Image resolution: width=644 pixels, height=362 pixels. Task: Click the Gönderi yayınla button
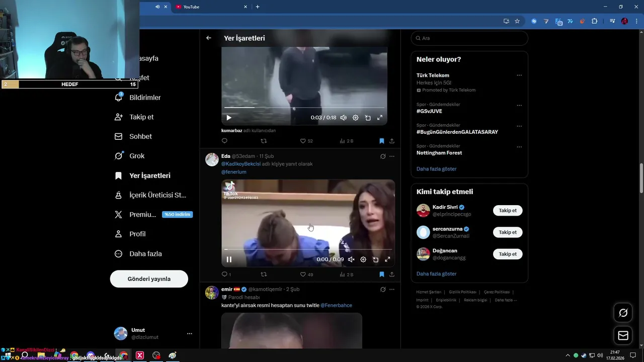(149, 279)
